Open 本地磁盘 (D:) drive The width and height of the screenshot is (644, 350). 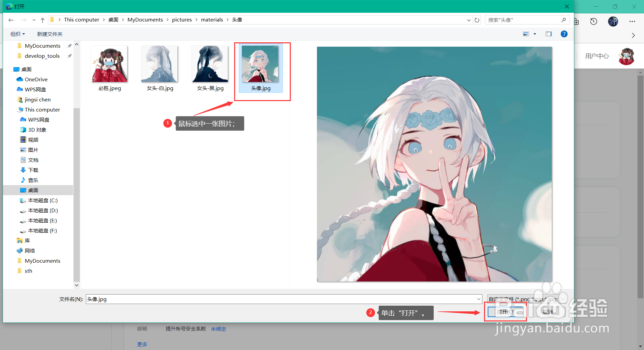point(43,210)
